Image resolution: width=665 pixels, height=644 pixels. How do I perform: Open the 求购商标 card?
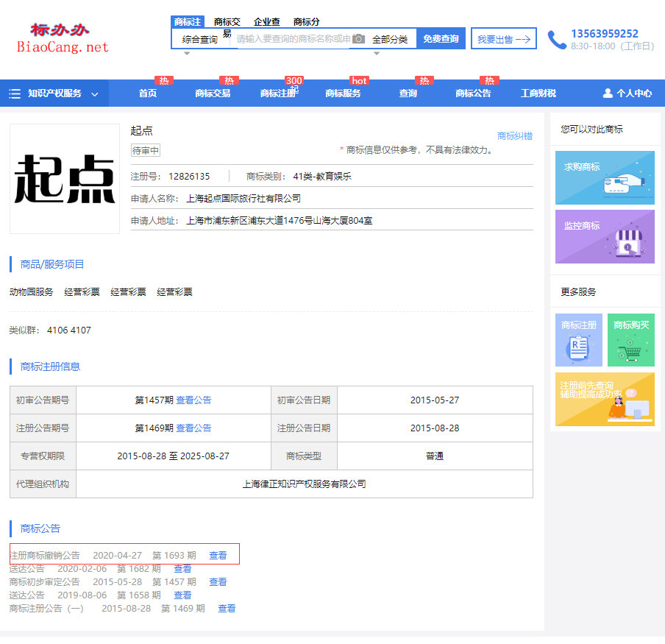coord(605,178)
